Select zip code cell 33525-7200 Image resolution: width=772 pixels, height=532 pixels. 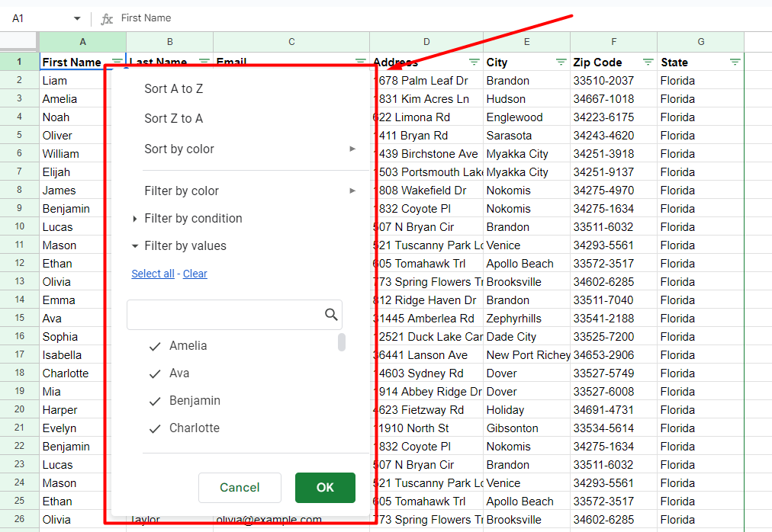coord(613,337)
